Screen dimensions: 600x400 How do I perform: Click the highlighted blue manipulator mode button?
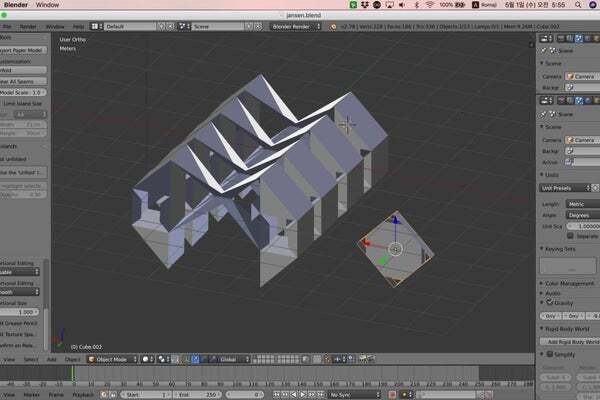coord(195,359)
